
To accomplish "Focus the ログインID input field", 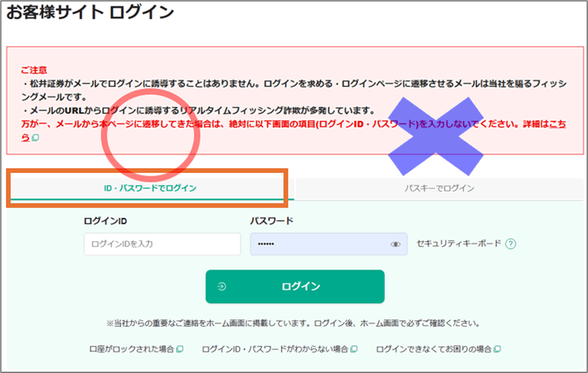I will coord(162,244).
